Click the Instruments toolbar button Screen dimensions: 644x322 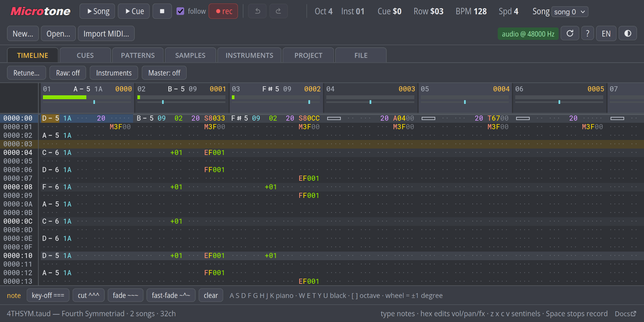pyautogui.click(x=114, y=73)
